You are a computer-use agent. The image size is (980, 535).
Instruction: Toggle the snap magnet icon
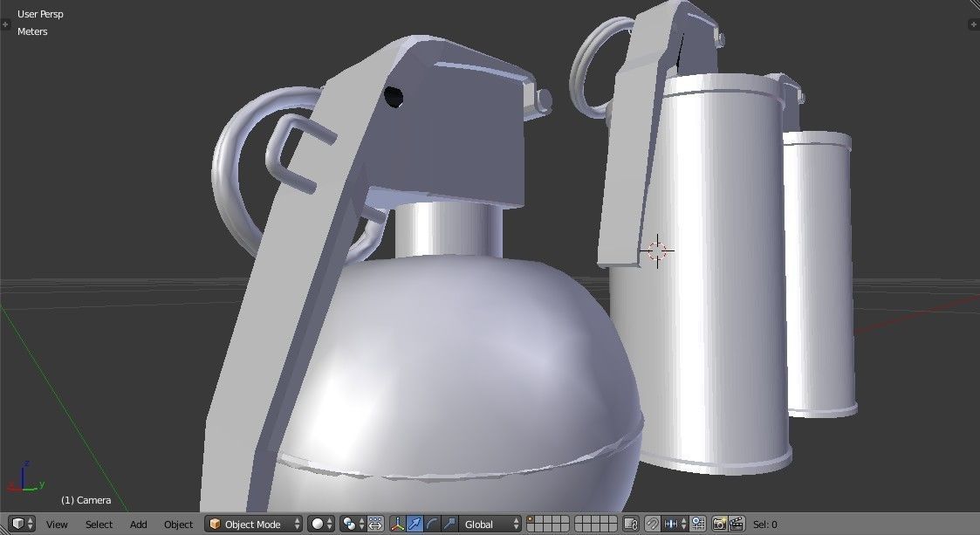pyautogui.click(x=653, y=524)
